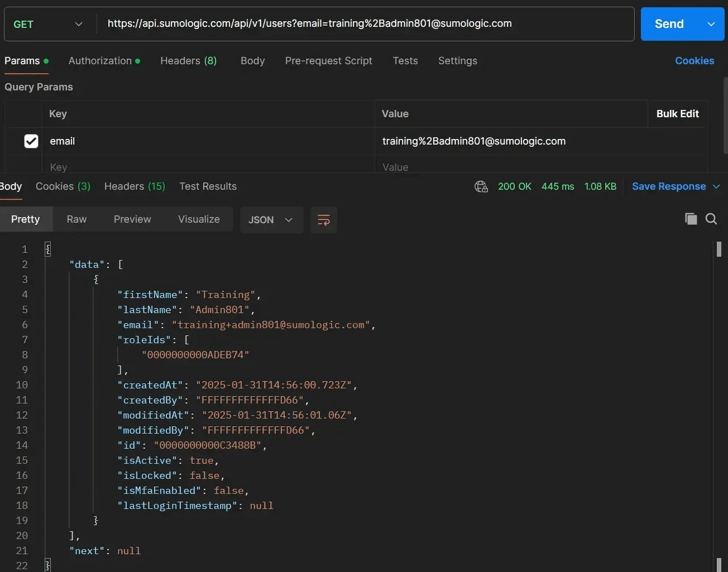
Task: Switch to the Raw response view
Action: pyautogui.click(x=76, y=219)
